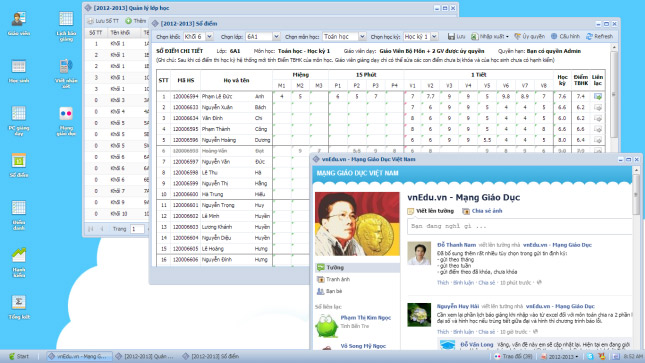
Task: Open the 2012-2013 year selector in taskbar
Action: point(559,356)
